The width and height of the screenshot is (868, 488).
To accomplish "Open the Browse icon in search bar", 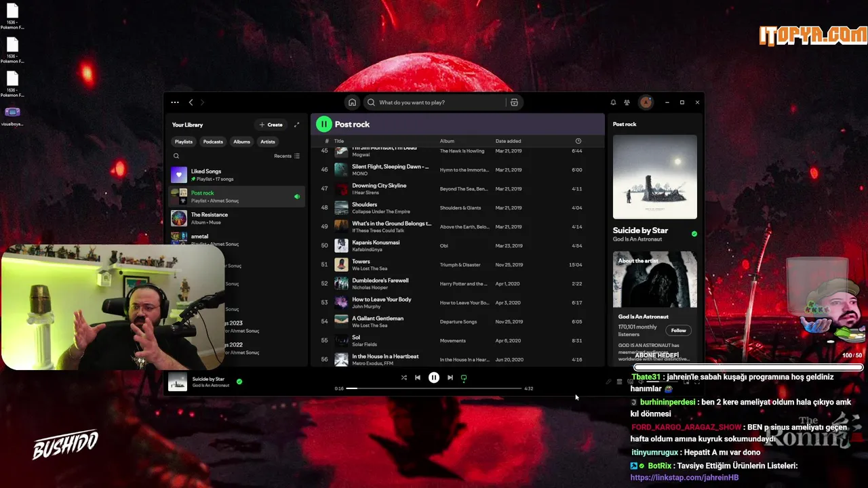I will click(514, 102).
